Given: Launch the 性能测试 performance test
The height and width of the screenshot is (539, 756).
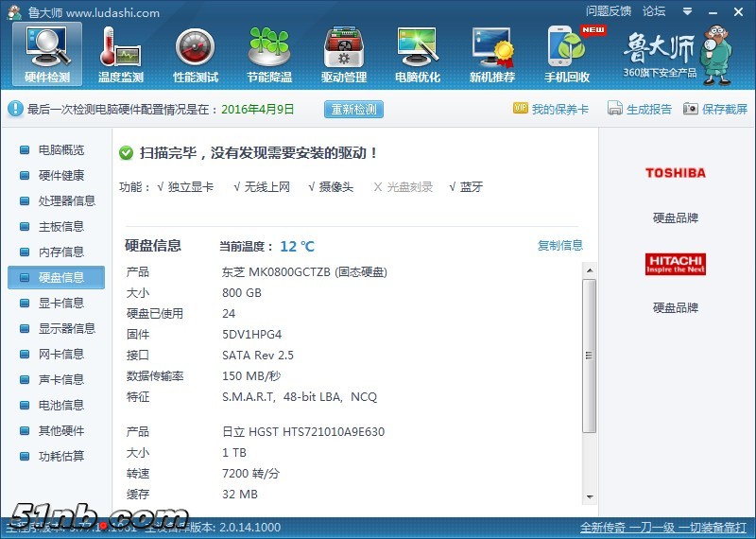Looking at the screenshot, I should click(x=196, y=53).
